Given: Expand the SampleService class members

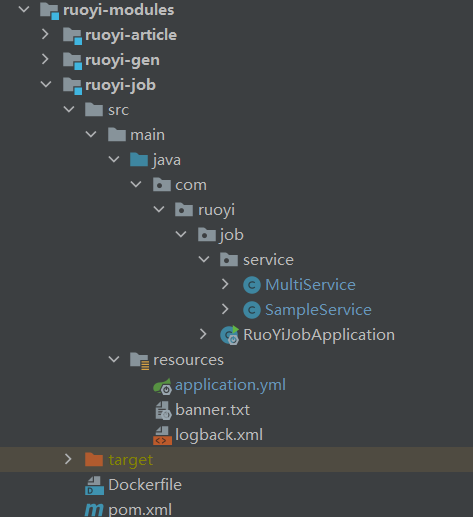Looking at the screenshot, I should click(x=225, y=309).
